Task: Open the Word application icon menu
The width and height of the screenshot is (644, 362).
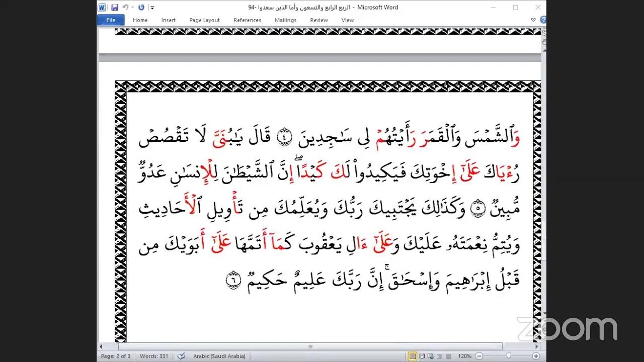Action: (x=102, y=8)
